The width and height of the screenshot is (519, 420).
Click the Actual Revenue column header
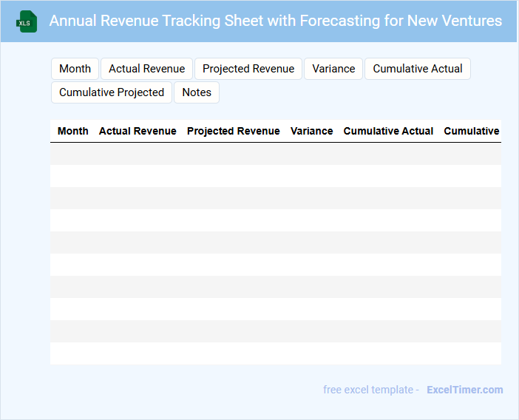tap(138, 131)
